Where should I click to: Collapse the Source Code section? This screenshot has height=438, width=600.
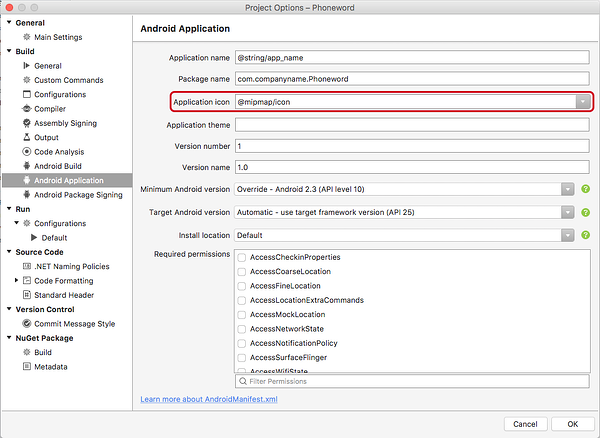point(9,252)
